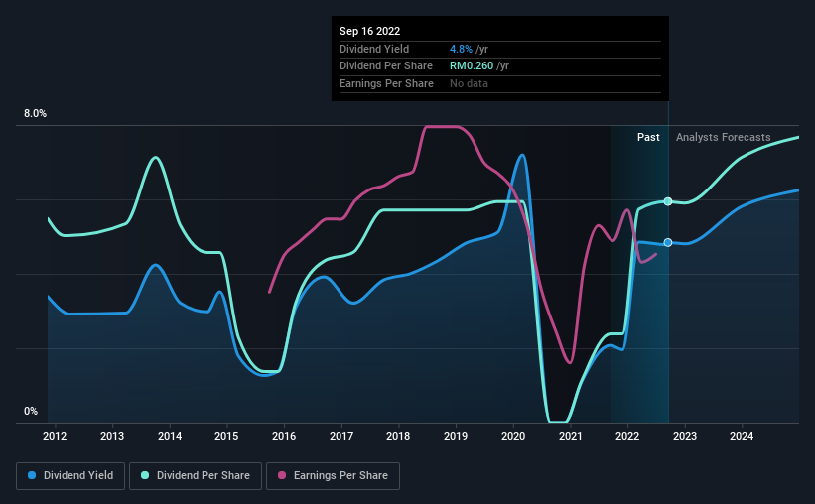Click the blue Dividend Yield legend dot
815x504 pixels.
point(32,475)
